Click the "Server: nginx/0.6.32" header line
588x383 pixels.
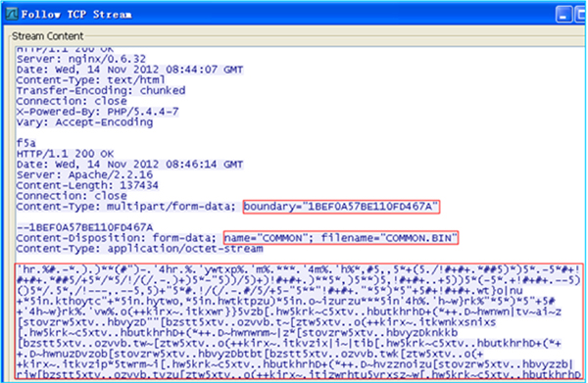[81, 59]
